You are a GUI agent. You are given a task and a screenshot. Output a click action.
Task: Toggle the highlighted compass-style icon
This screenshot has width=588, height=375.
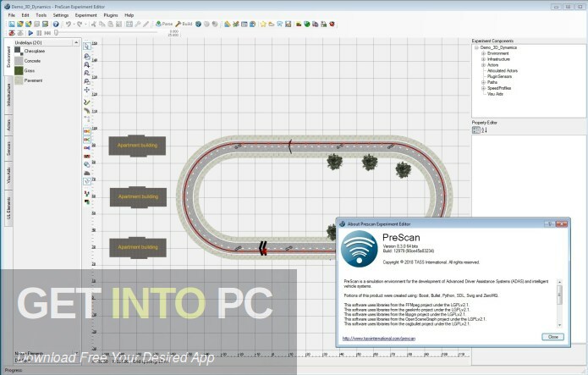click(x=87, y=181)
